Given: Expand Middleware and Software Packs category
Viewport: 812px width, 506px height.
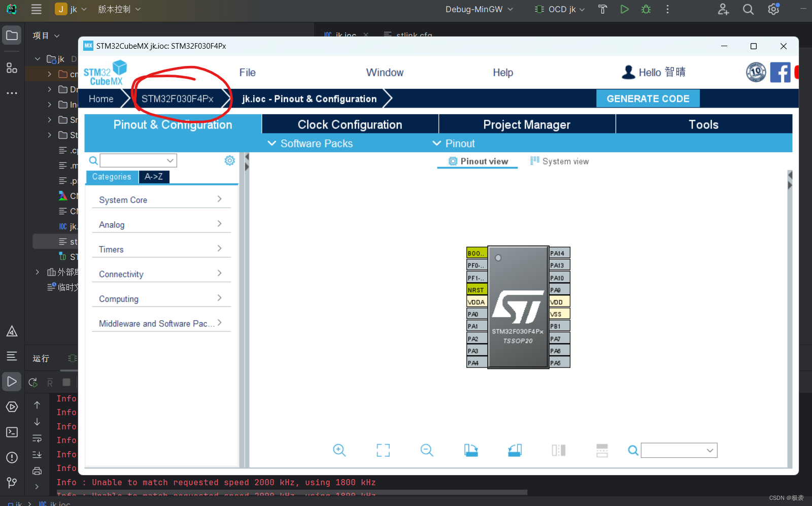Looking at the screenshot, I should [161, 323].
